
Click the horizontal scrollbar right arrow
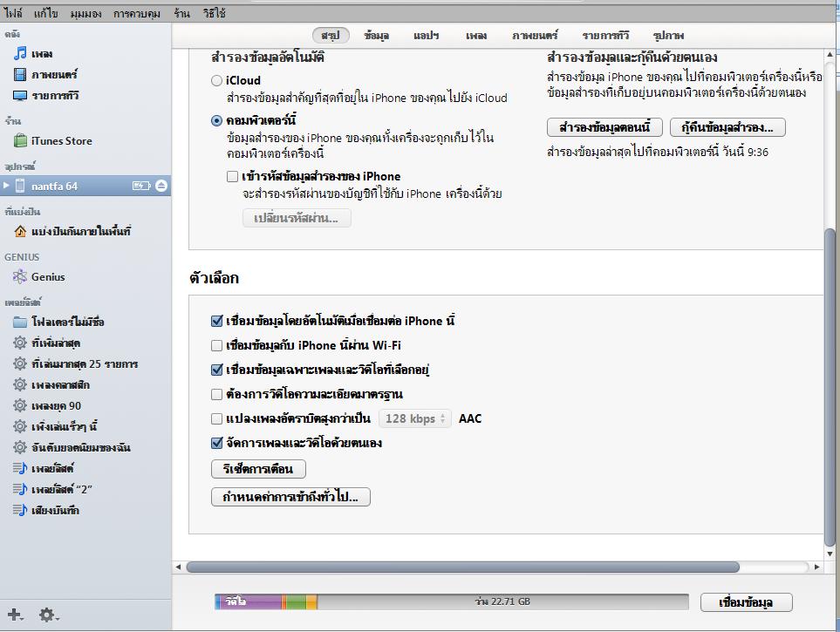coord(817,567)
